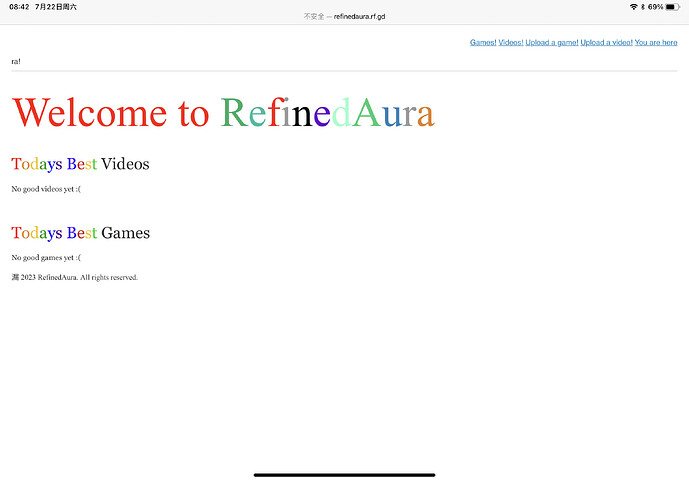Tap the 69% battery percentage
This screenshot has width=689, height=481.
(x=655, y=7)
